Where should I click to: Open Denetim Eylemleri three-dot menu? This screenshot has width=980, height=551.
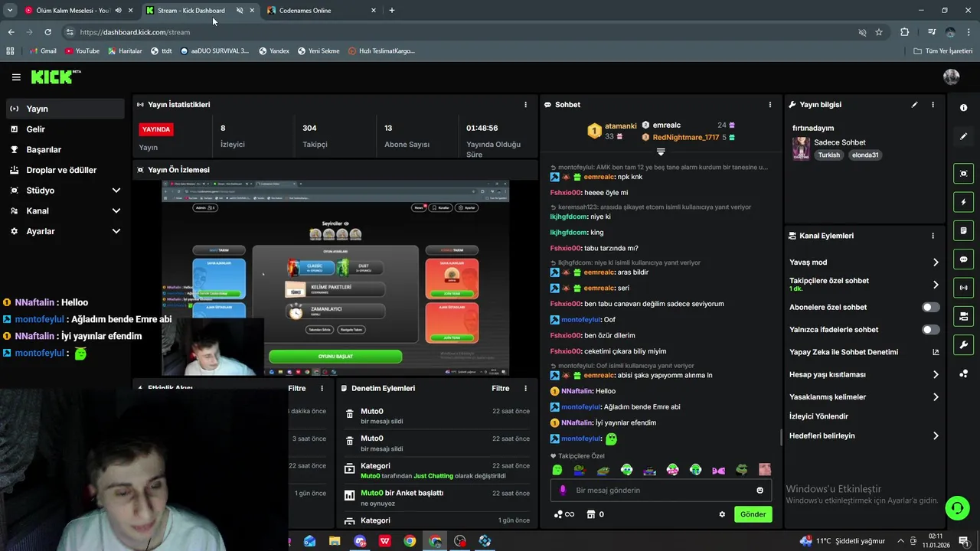(x=525, y=388)
